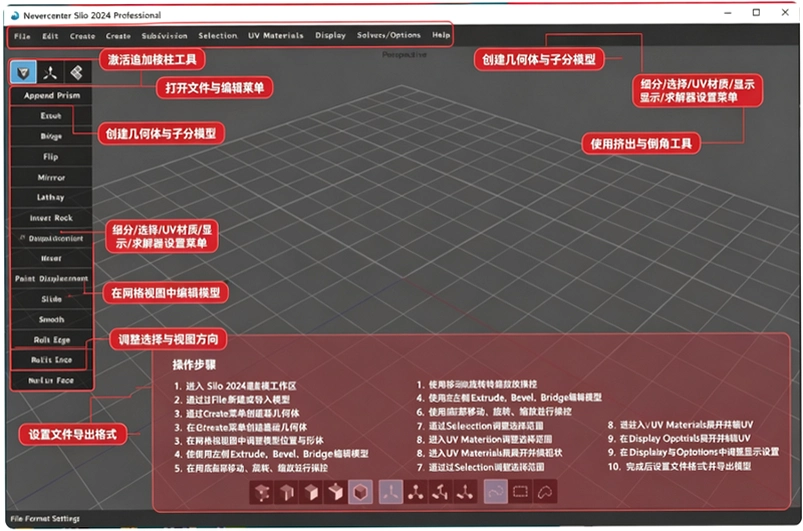Select the manipulator icon with round endpoints
Screen dimensions: 803x531
click(x=416, y=492)
